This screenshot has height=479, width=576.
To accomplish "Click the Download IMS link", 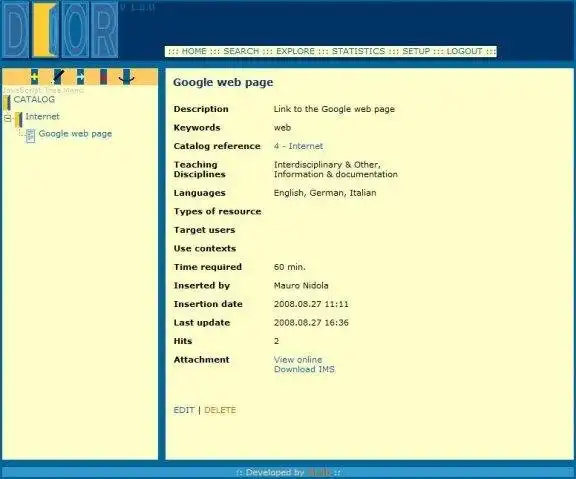I will [x=304, y=369].
